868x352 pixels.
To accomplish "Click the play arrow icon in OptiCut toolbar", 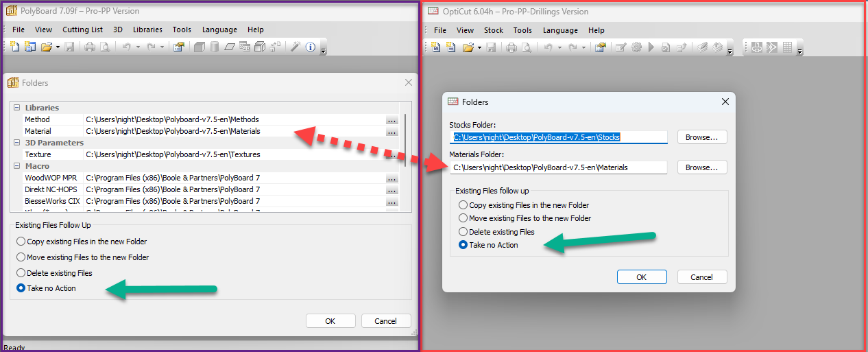I will coord(651,47).
